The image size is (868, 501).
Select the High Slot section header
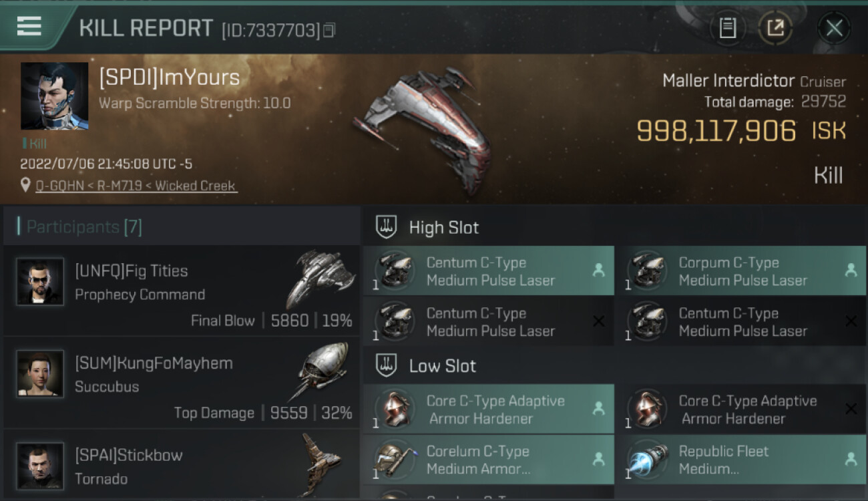pos(443,228)
